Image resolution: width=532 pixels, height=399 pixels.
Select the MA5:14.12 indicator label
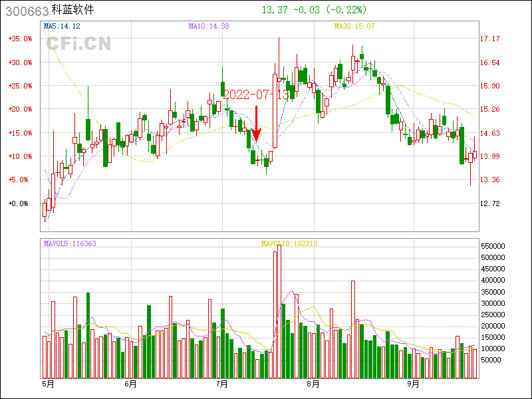coord(62,26)
